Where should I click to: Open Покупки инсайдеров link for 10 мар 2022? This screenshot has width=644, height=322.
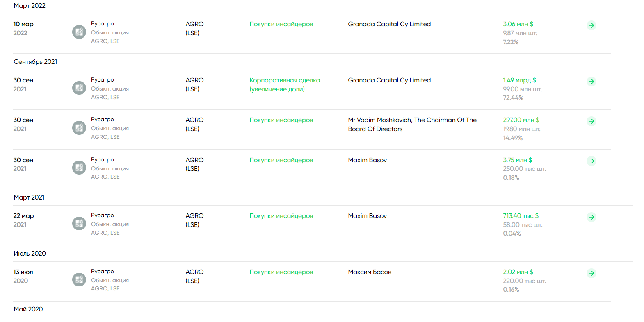(x=281, y=24)
